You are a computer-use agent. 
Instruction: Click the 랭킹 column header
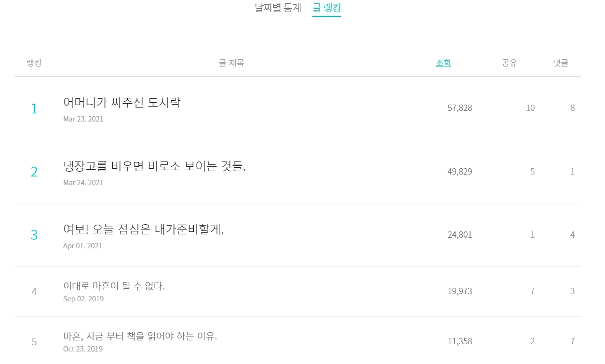point(34,62)
